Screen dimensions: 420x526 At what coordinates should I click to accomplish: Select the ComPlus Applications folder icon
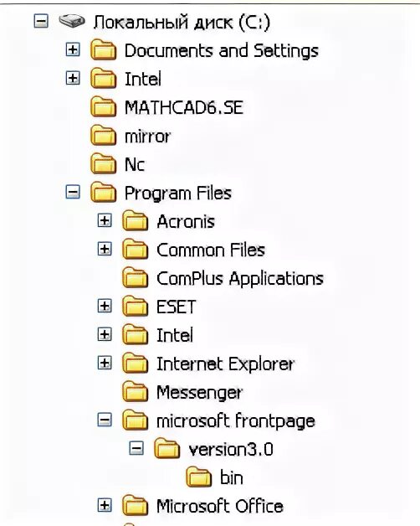click(135, 278)
